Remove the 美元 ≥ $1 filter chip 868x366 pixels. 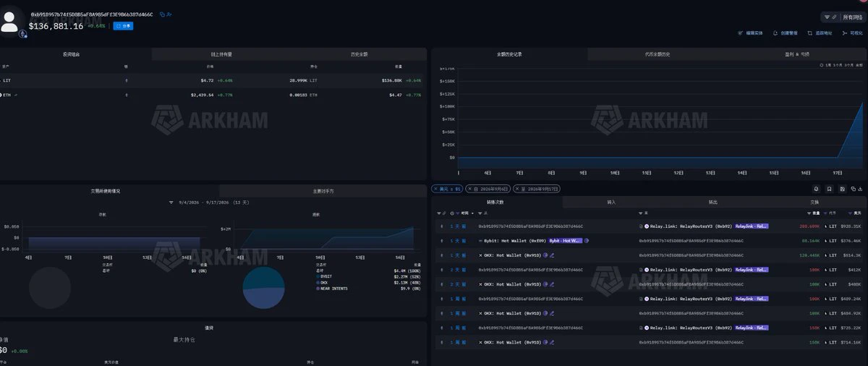[x=436, y=189]
